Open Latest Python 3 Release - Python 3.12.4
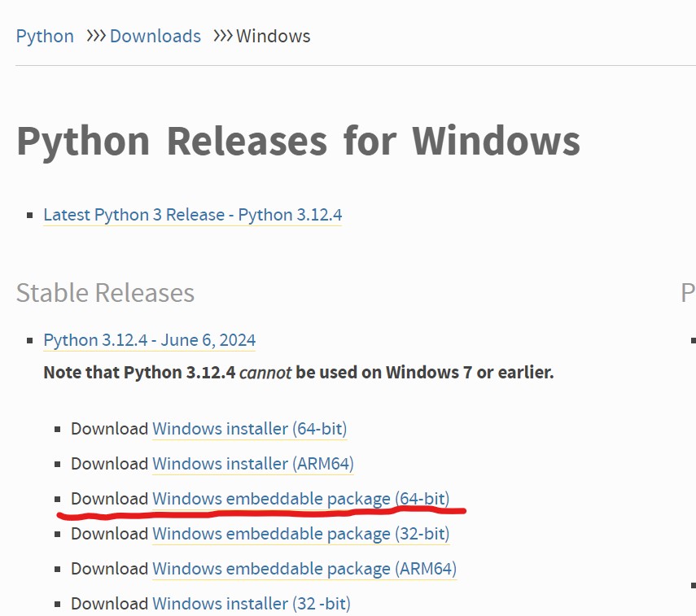696x616 pixels. coord(193,215)
